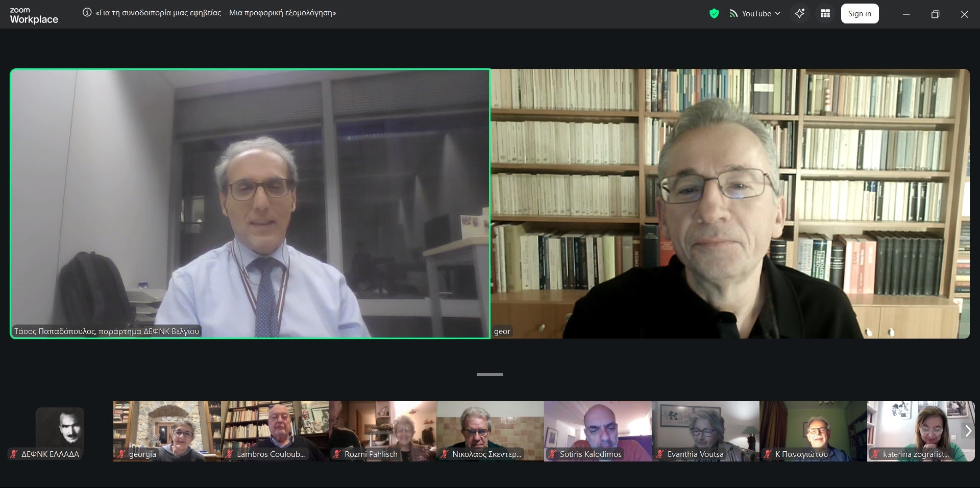Show next participants with right arrow
980x488 pixels.
968,431
